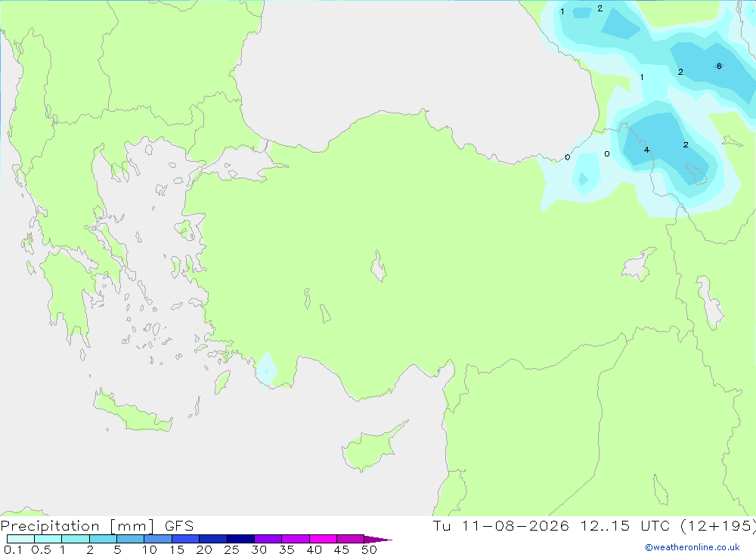
Task: Click the '0.5' legend label
Action: (41, 549)
